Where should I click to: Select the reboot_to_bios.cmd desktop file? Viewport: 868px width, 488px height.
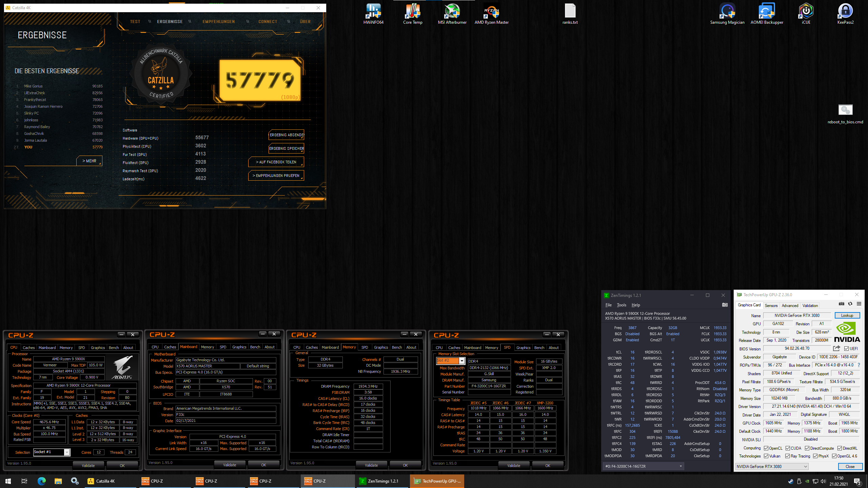coord(845,115)
